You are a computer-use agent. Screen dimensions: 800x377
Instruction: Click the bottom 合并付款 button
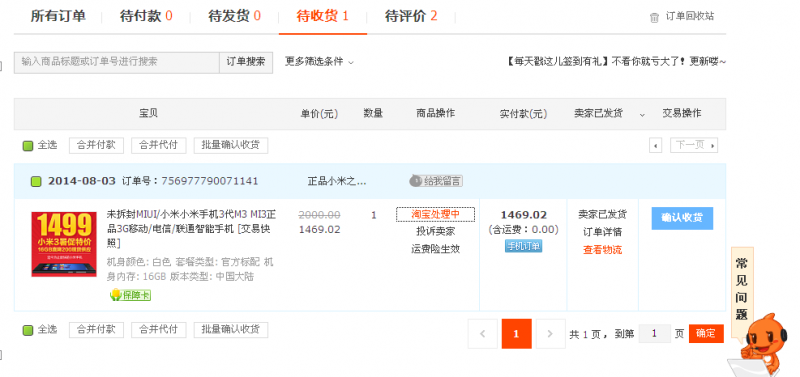[96, 330]
